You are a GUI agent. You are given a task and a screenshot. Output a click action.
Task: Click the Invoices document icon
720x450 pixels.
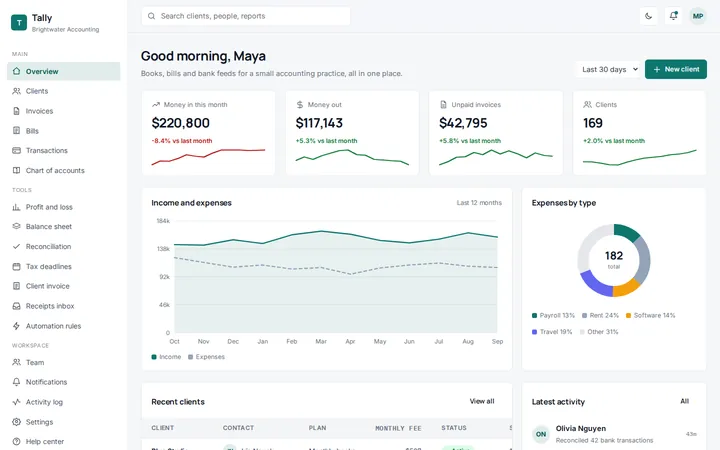tap(17, 111)
